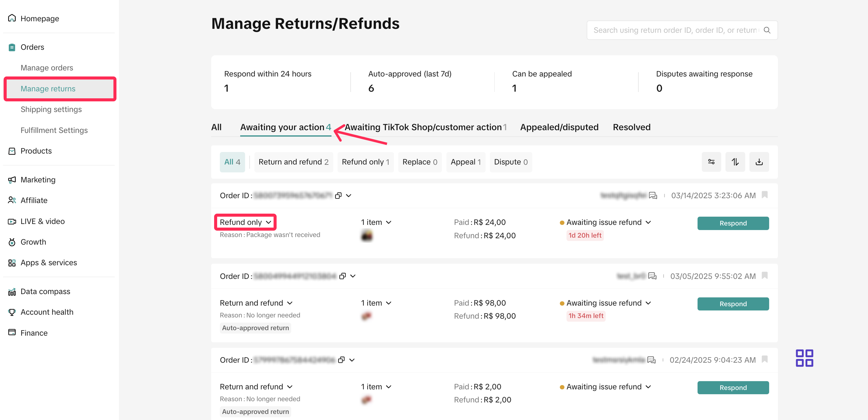The image size is (868, 420).
Task: Click the search magnifier icon
Action: tap(767, 30)
